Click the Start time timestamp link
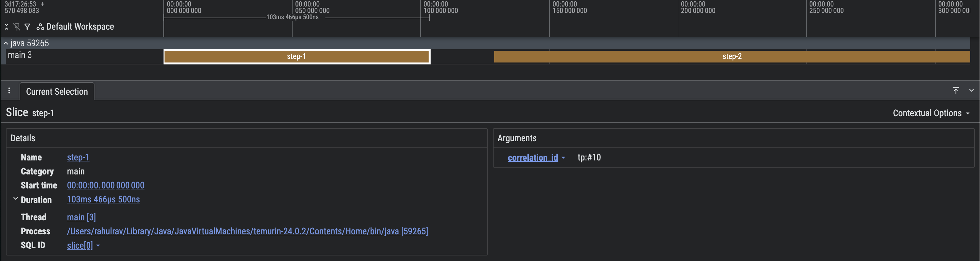 (x=105, y=185)
